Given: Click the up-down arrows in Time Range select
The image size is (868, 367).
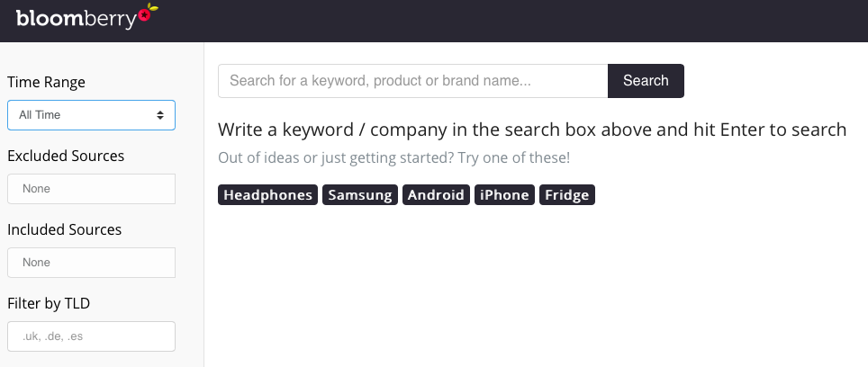Looking at the screenshot, I should [x=160, y=115].
